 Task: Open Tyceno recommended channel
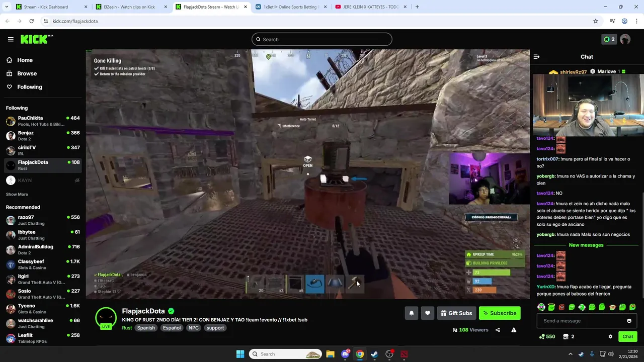(43, 309)
